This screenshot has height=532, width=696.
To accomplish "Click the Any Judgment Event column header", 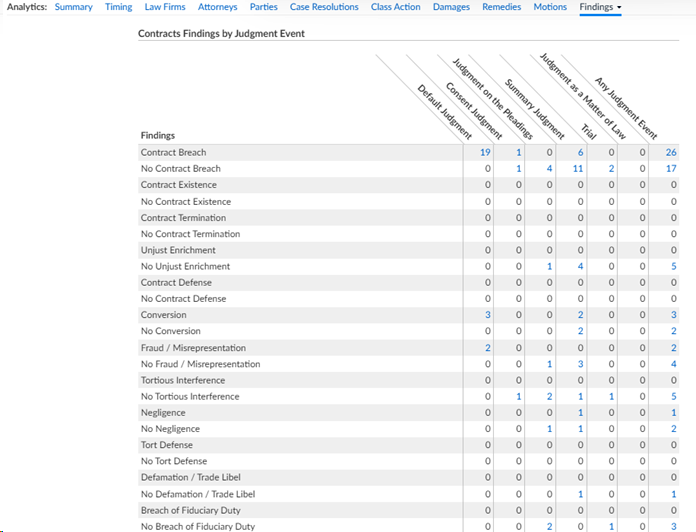I will point(626,108).
